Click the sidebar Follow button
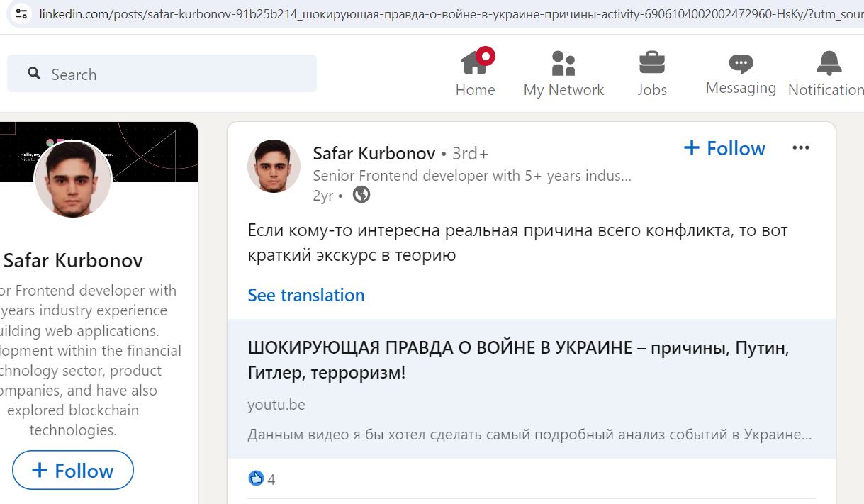Screen dimensions: 864x504 point(73,470)
